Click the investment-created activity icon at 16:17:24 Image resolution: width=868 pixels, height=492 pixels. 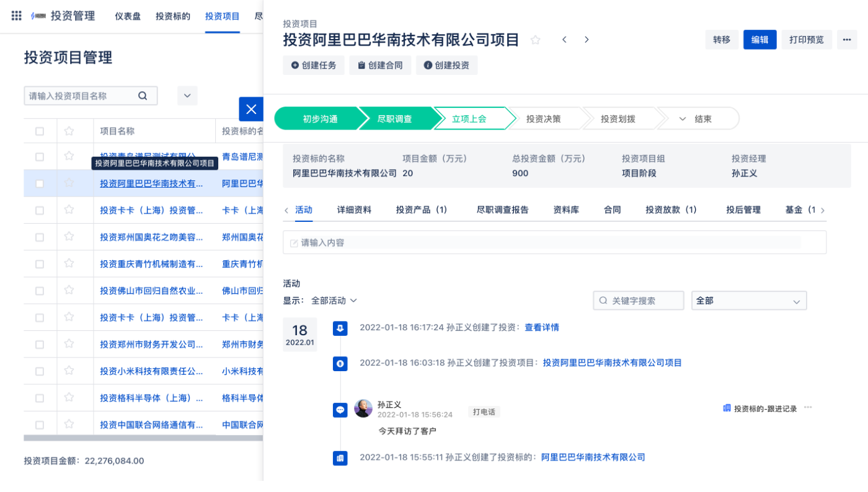click(340, 328)
